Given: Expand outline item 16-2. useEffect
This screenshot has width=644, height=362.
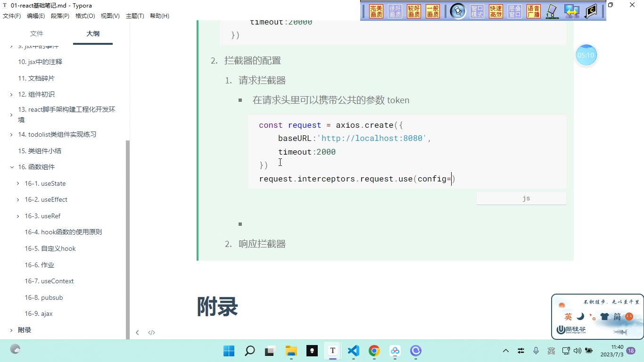Looking at the screenshot, I should point(18,199).
